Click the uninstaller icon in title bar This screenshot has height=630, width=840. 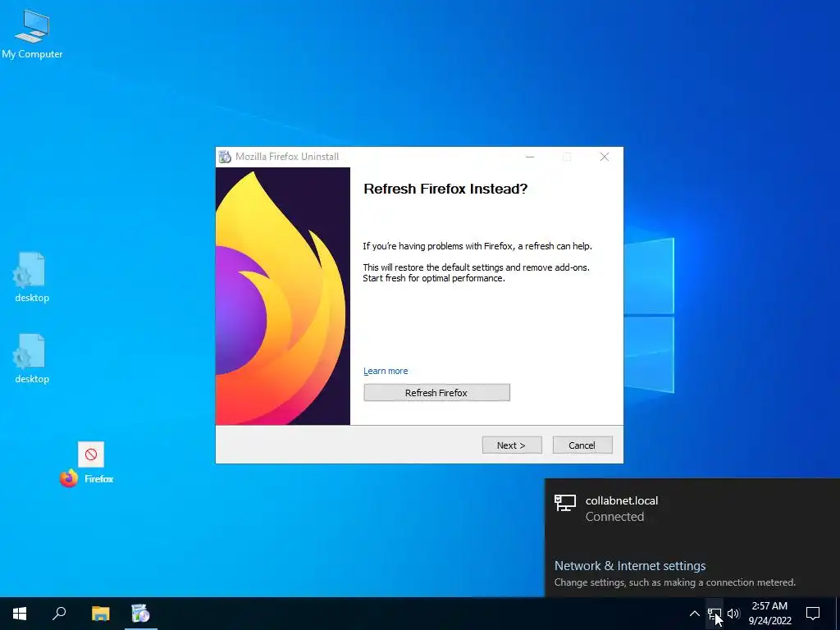click(x=225, y=157)
